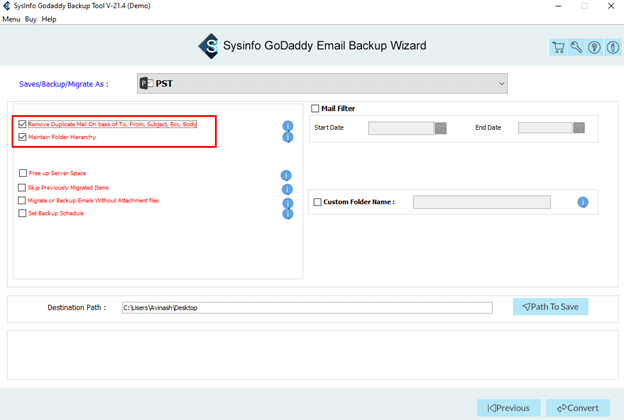Click the Custom Folder Name input field
This screenshot has height=420, width=624.
click(x=482, y=202)
